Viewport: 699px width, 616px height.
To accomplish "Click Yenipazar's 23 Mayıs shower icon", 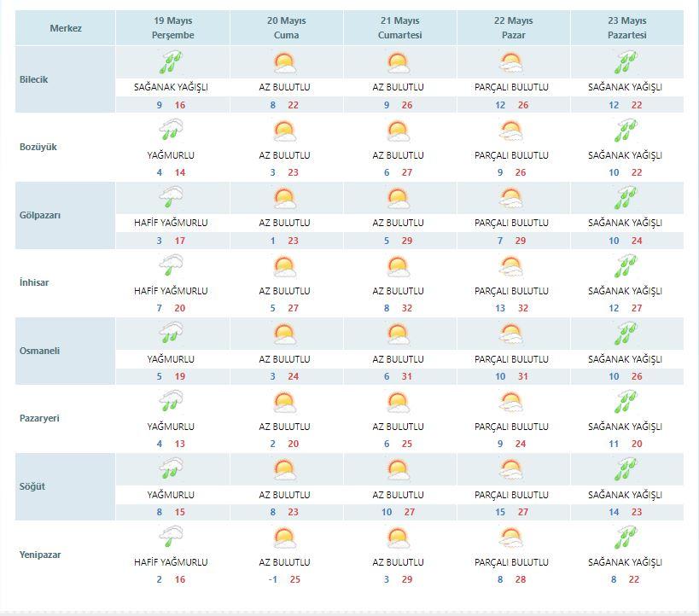I will (626, 538).
